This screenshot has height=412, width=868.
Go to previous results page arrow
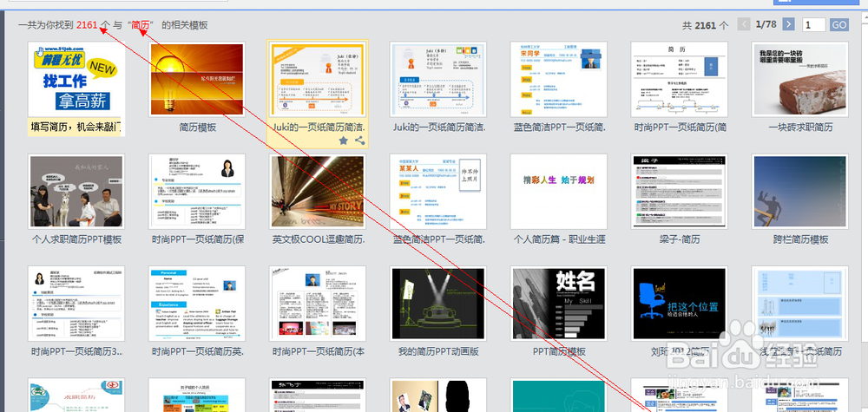[x=745, y=24]
